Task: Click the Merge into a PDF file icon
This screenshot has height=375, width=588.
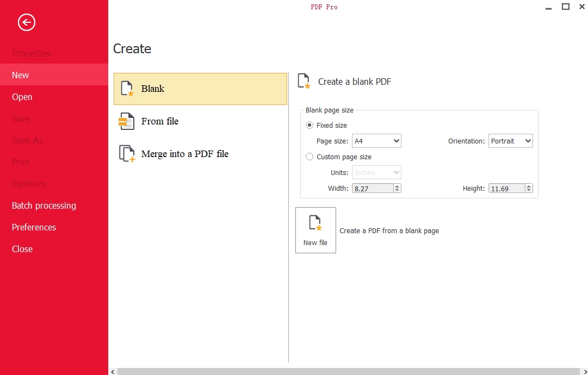Action: point(126,154)
